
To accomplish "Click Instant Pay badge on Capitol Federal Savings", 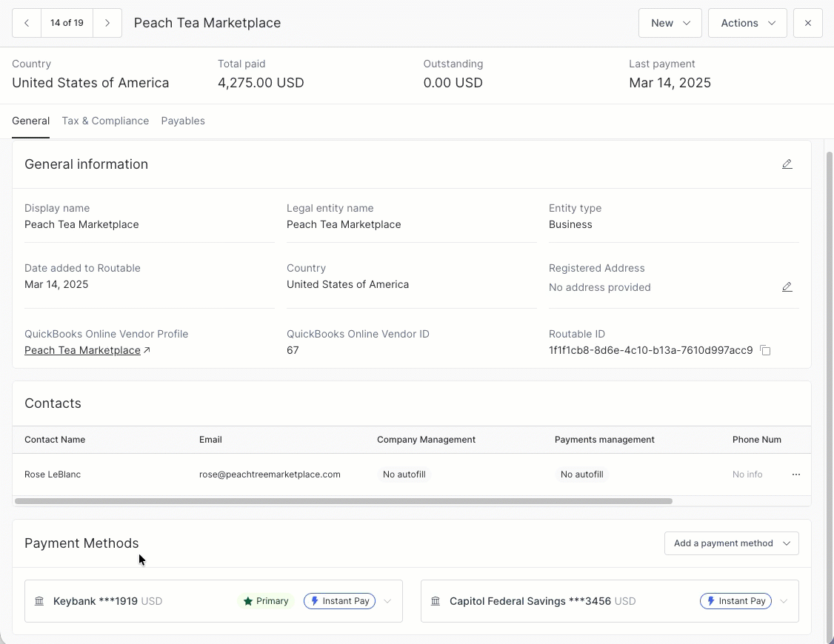I will (x=735, y=601).
